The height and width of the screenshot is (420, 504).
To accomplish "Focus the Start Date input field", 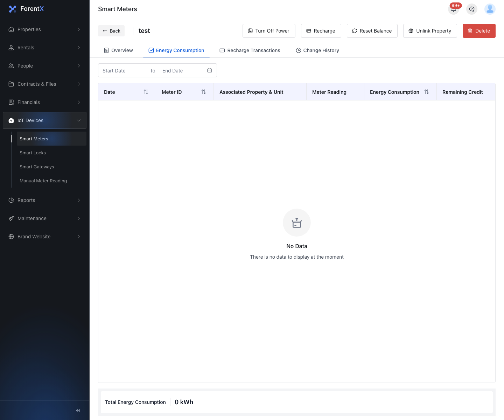I will [123, 71].
